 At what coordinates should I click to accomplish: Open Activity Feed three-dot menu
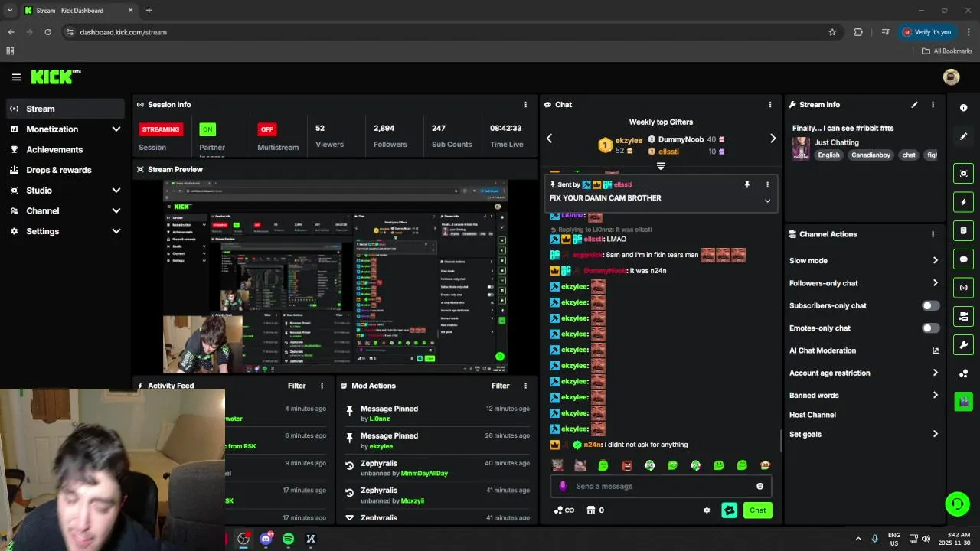(x=322, y=386)
